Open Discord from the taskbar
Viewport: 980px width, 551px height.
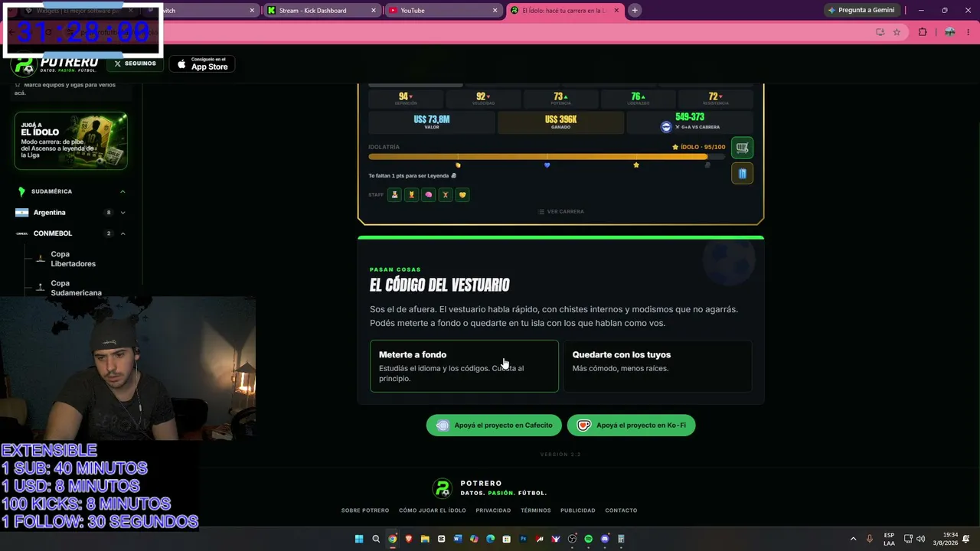point(605,539)
